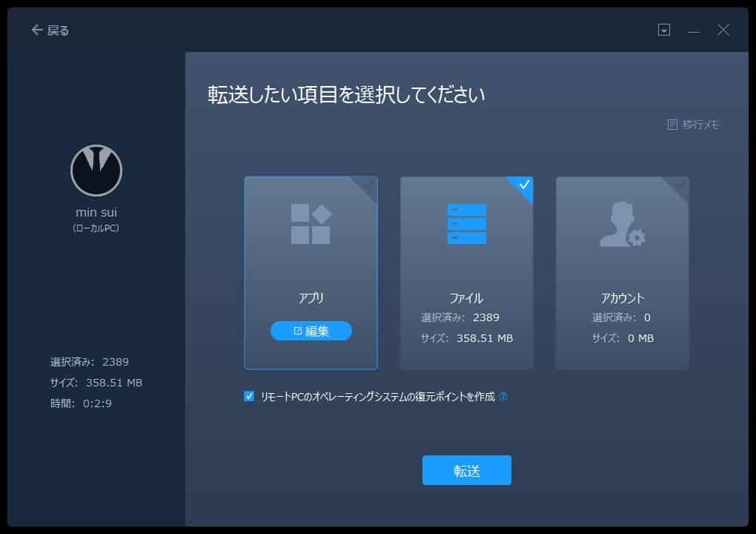Select the アカウント card label
Screen dimensions: 756x534
pyautogui.click(x=622, y=298)
